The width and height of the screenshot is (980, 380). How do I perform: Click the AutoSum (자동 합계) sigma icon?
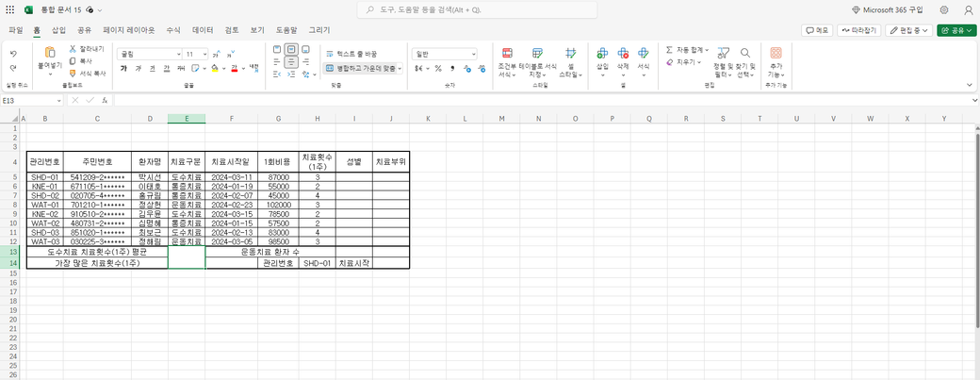(x=670, y=49)
